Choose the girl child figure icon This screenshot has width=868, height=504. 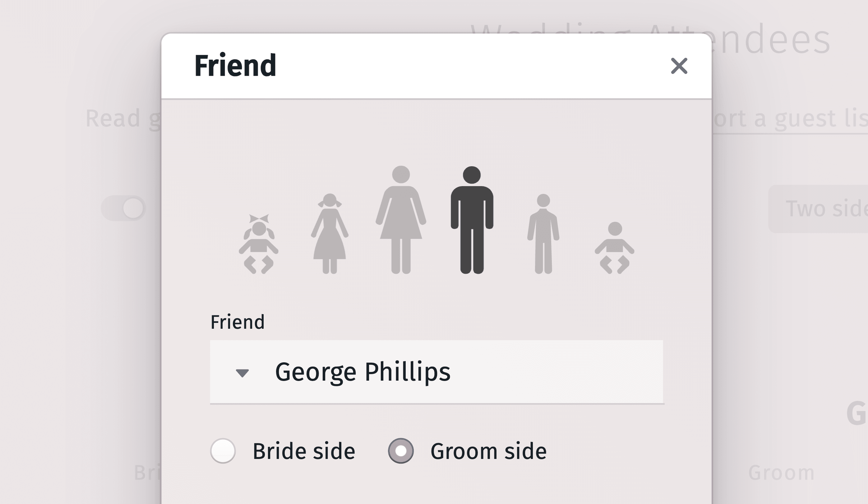click(330, 234)
